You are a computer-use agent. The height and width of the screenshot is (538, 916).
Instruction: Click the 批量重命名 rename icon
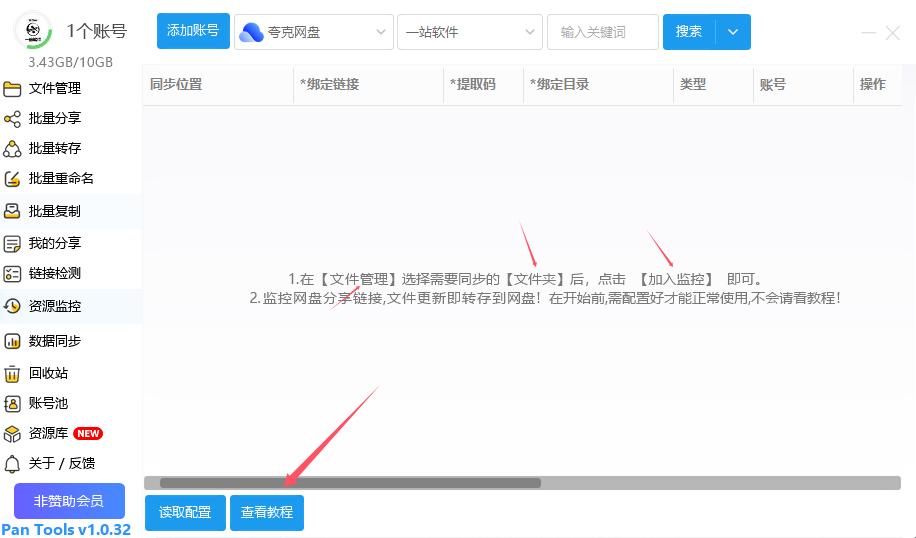(12, 179)
